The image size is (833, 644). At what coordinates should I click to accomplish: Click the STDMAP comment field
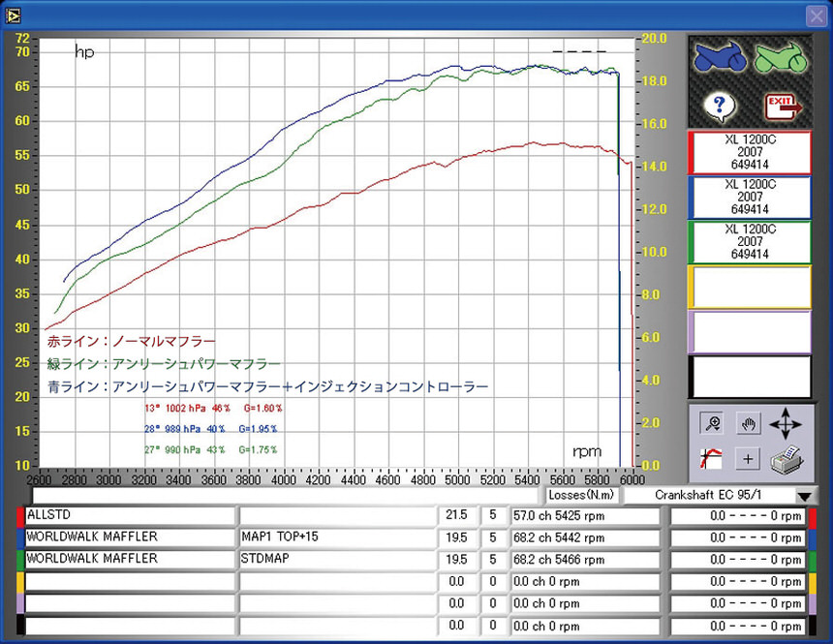tap(334, 559)
